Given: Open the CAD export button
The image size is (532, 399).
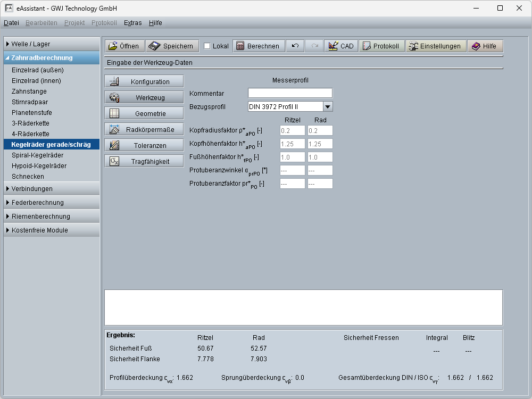Looking at the screenshot, I should (341, 46).
